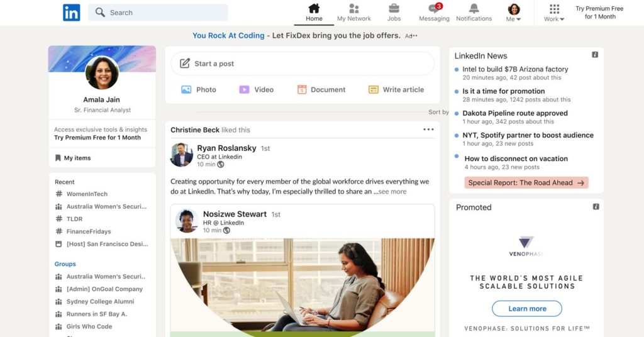
Task: Click the search magnifier icon
Action: (x=100, y=13)
